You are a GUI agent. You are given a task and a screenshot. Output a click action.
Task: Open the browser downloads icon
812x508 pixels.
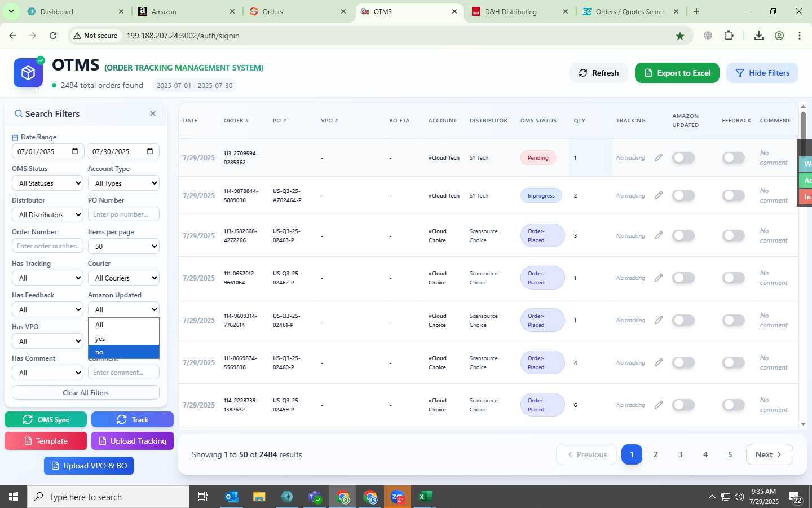tap(759, 36)
